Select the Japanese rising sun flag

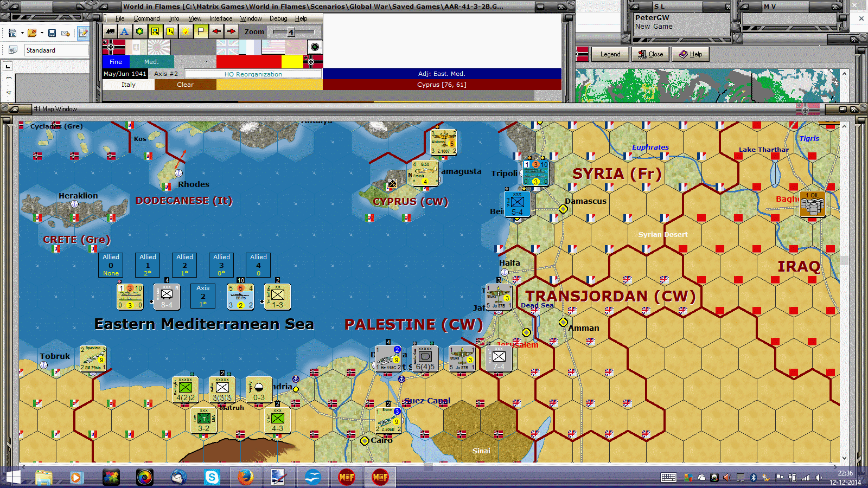159,47
